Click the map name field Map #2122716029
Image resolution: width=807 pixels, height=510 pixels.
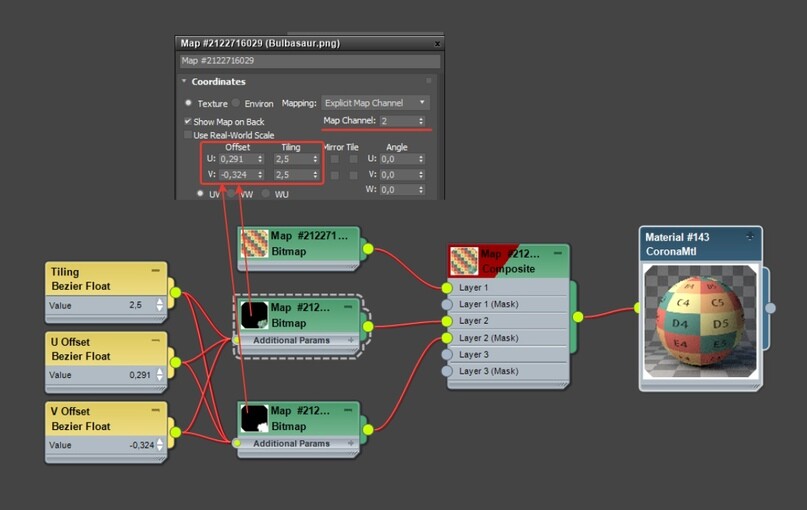point(310,61)
